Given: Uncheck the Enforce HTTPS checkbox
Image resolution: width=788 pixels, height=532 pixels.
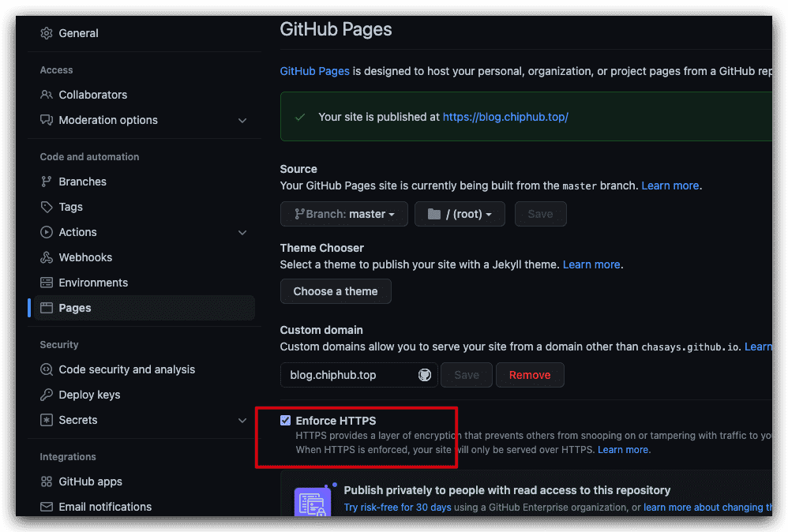Looking at the screenshot, I should coord(286,421).
